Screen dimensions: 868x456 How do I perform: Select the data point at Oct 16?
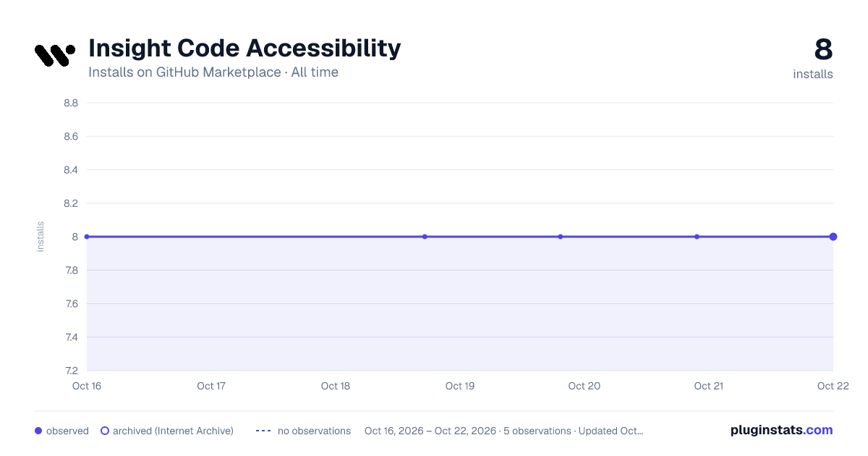tap(87, 237)
